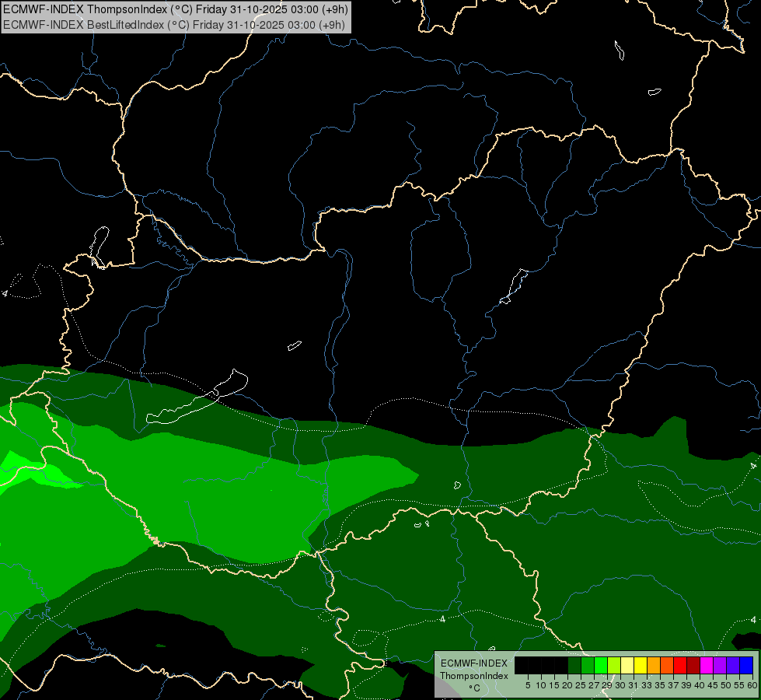Choose the bright red 37–39 legend swatch
Image resolution: width=761 pixels, height=700 pixels.
click(680, 665)
